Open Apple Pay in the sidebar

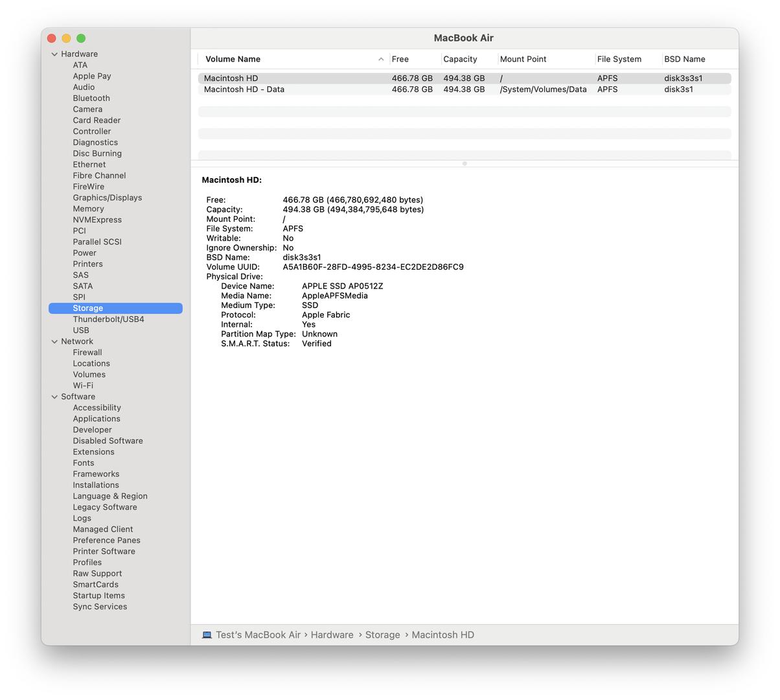[92, 76]
